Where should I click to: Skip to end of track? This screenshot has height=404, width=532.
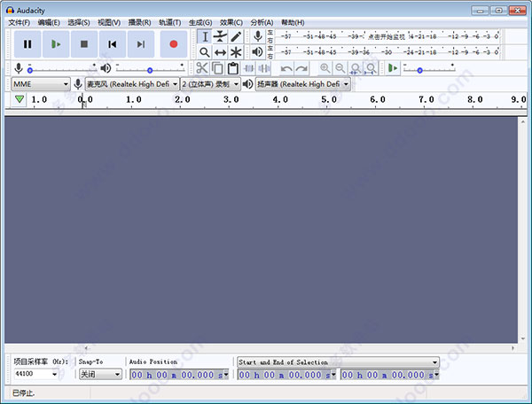click(x=141, y=44)
